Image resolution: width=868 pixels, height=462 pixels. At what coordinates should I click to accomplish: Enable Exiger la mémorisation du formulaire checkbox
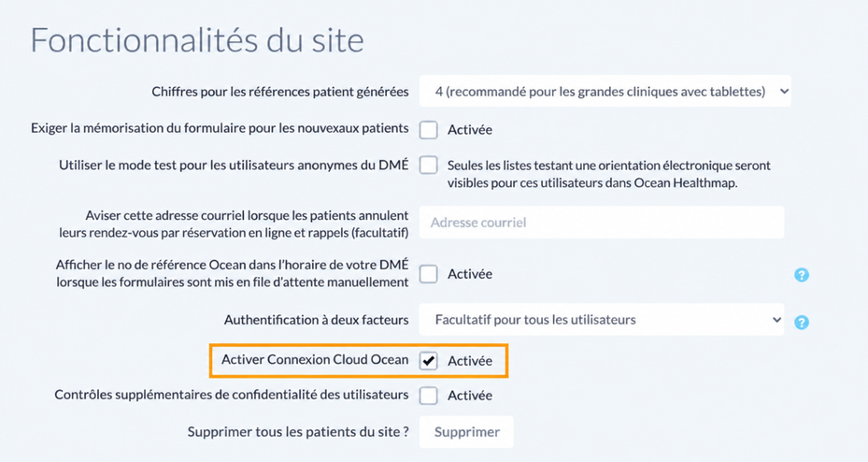429,130
